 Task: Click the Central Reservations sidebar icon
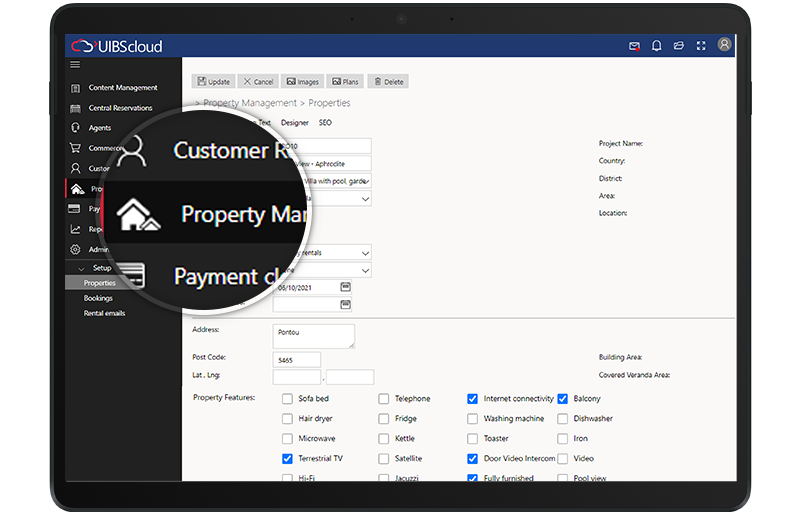(x=76, y=108)
